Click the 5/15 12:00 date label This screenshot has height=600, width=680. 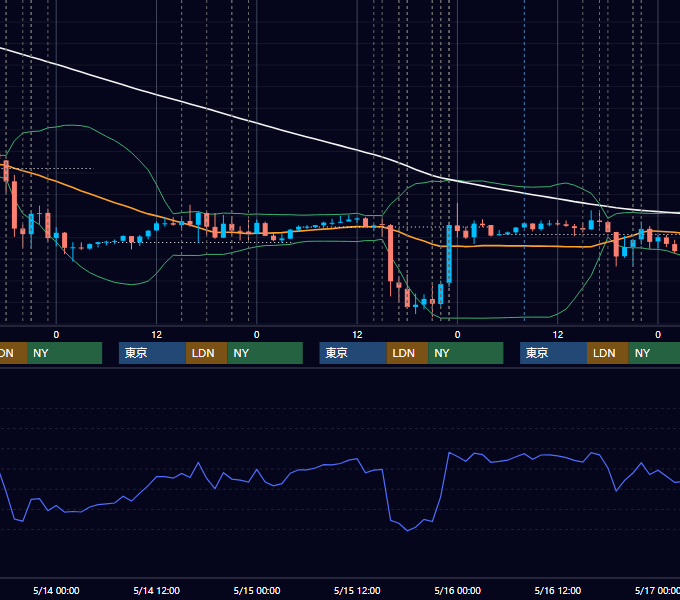(357, 590)
